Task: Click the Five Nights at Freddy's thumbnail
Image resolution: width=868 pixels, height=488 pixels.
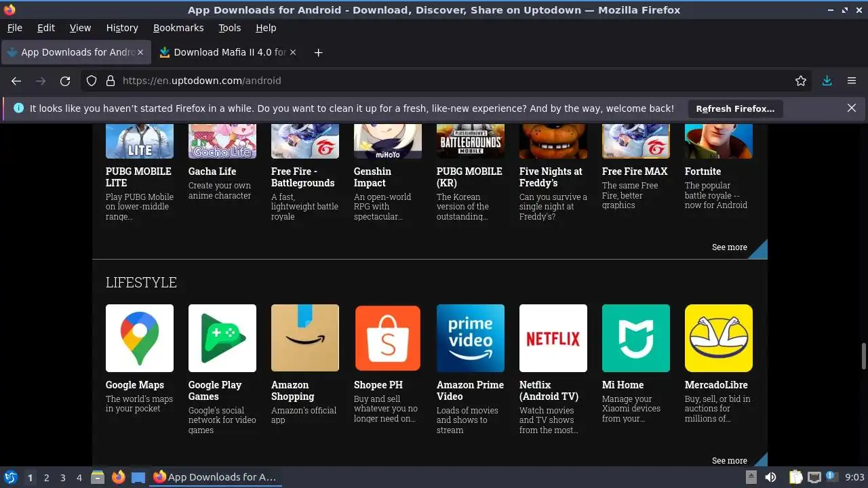Action: click(x=553, y=142)
